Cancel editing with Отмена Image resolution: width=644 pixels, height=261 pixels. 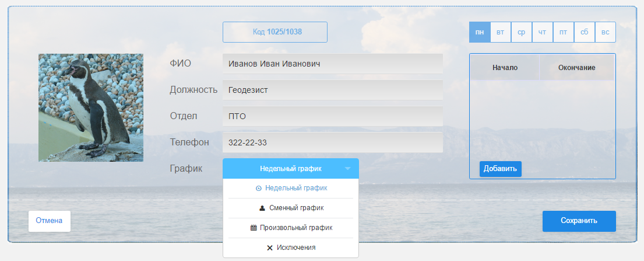[50, 221]
